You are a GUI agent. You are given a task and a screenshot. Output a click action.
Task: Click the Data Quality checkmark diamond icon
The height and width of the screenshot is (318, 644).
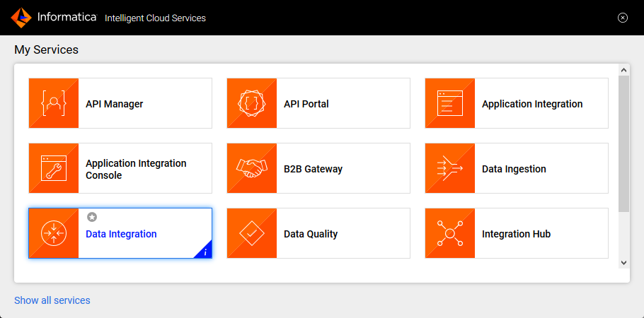(252, 234)
